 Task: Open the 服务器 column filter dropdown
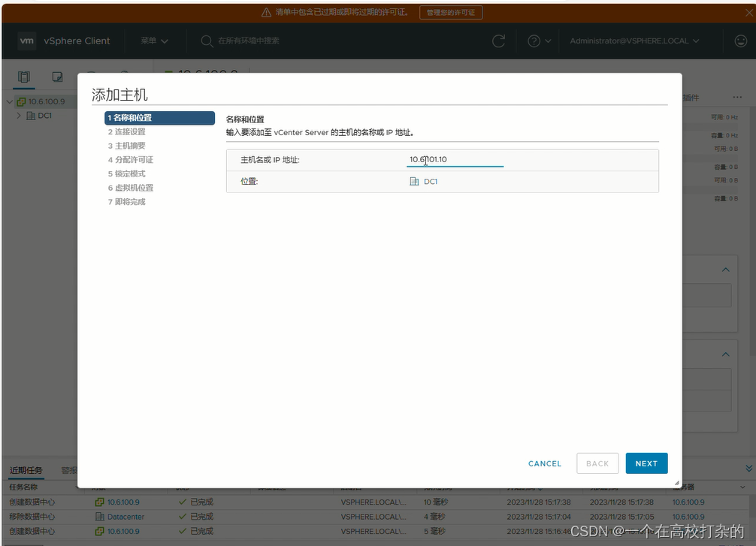(742, 487)
